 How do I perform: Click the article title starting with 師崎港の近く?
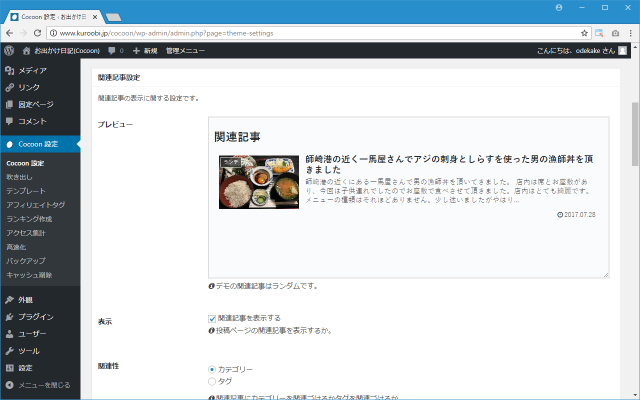pos(449,164)
